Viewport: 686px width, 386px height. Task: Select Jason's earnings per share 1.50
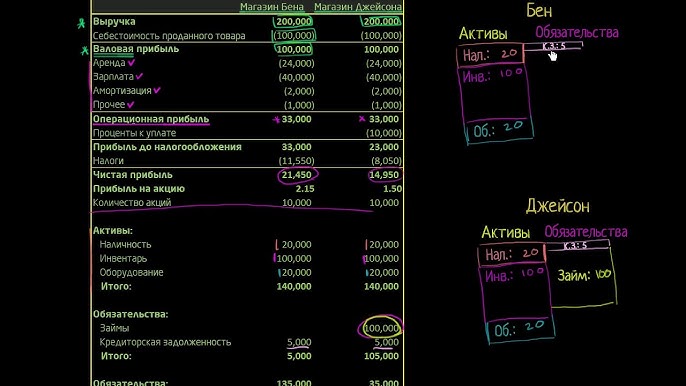coord(392,189)
